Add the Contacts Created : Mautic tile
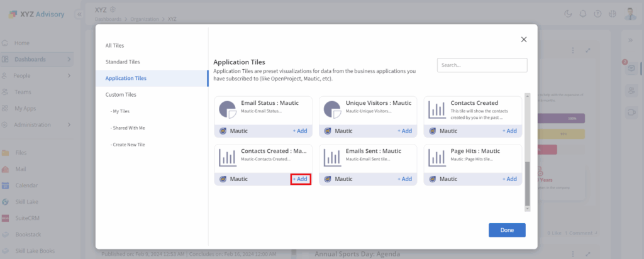This screenshot has height=259, width=644. click(x=301, y=179)
